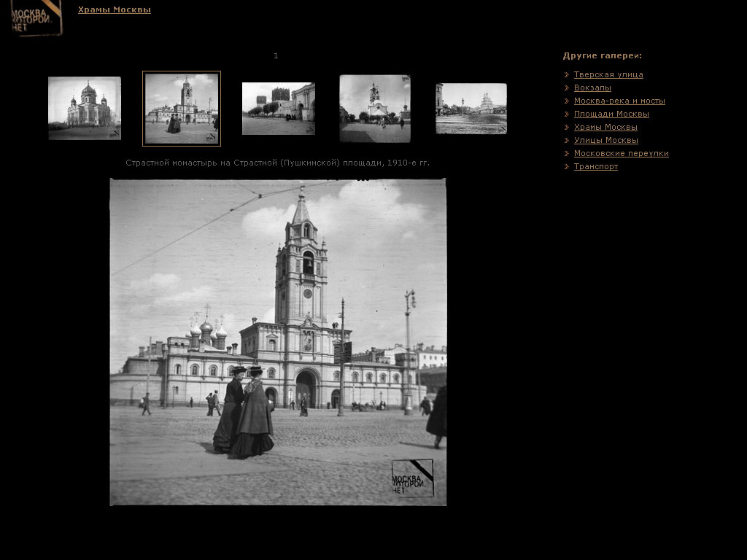Open the Улицы Москвы gallery
This screenshot has height=560, width=747.
(x=606, y=140)
